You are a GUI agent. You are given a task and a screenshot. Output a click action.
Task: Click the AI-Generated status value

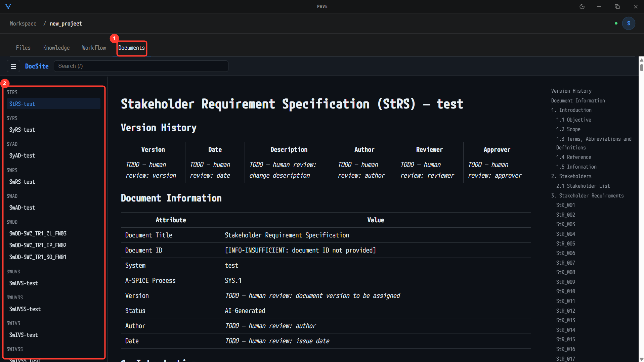[x=245, y=311]
